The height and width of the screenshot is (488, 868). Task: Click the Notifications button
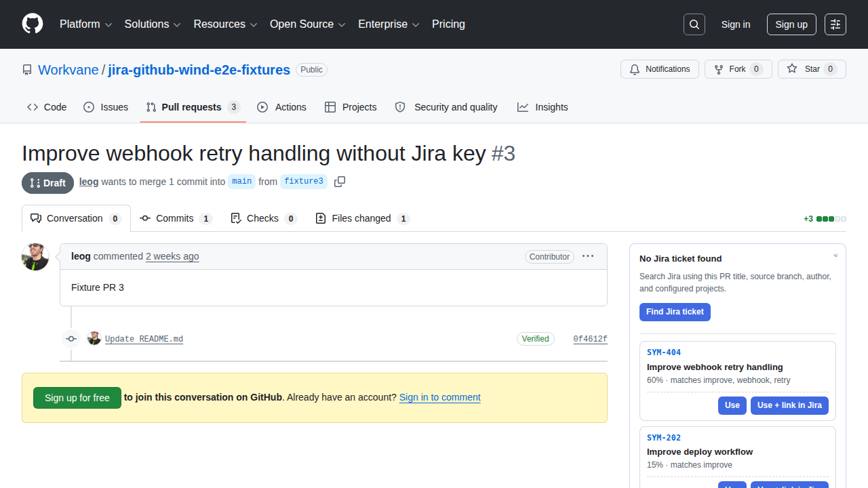point(660,69)
